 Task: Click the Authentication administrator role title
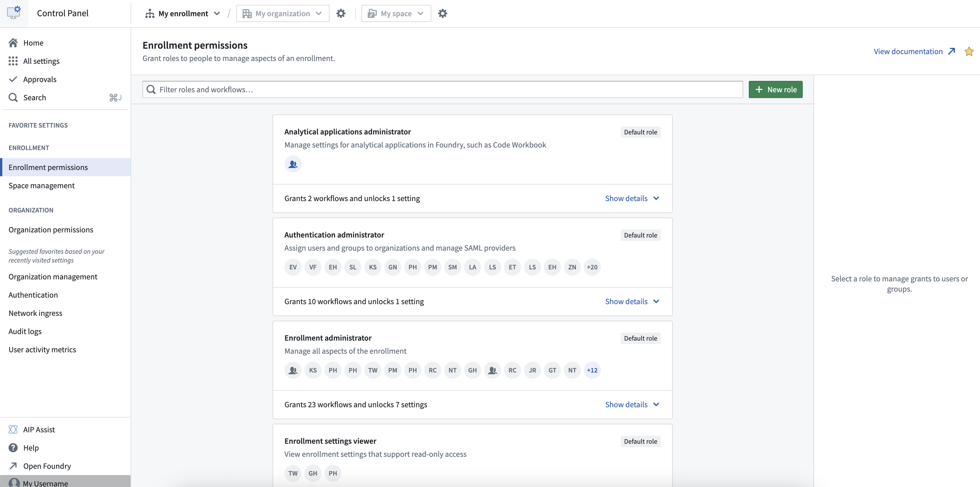(x=334, y=235)
